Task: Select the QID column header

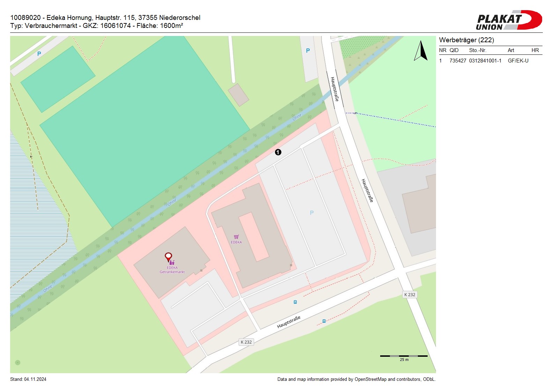Action: [454, 50]
